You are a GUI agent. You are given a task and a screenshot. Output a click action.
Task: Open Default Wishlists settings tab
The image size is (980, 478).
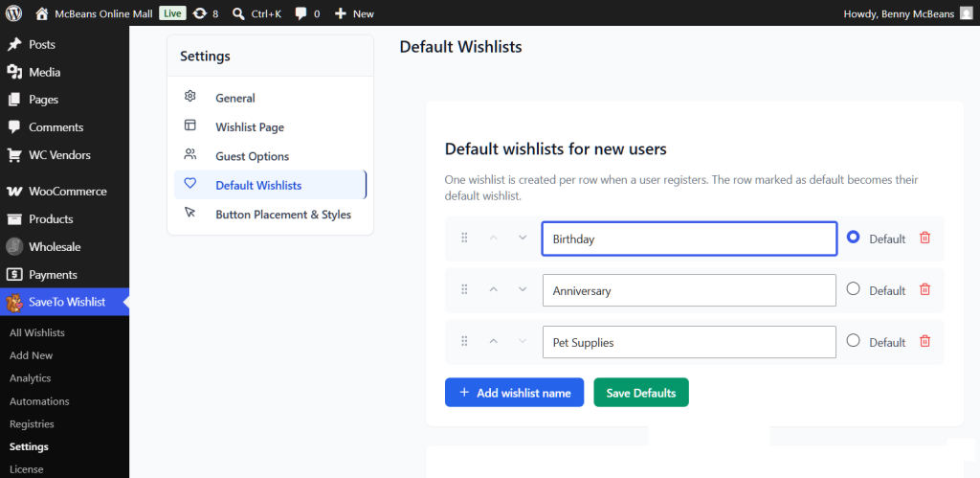click(x=270, y=185)
